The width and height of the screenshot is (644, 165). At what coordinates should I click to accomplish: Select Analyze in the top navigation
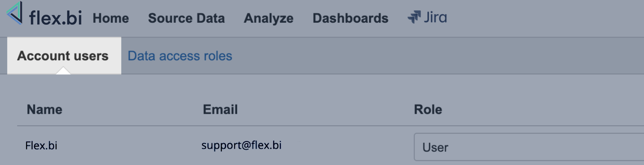coord(268,18)
